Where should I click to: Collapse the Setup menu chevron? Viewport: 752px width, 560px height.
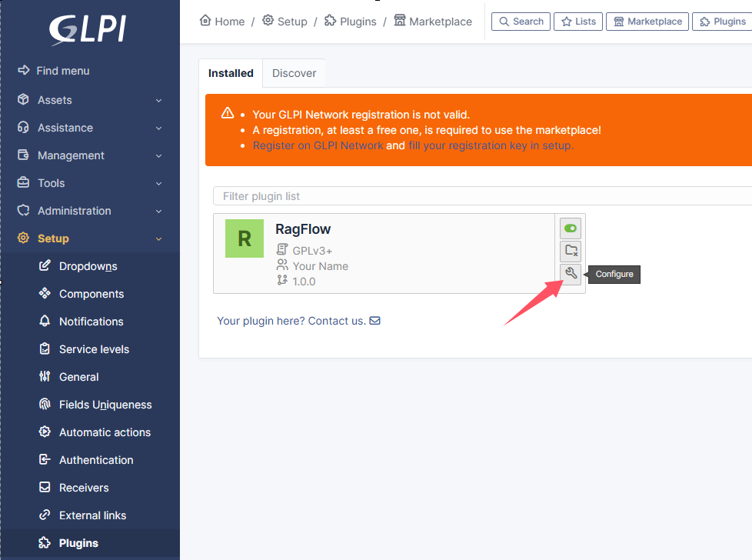click(158, 239)
